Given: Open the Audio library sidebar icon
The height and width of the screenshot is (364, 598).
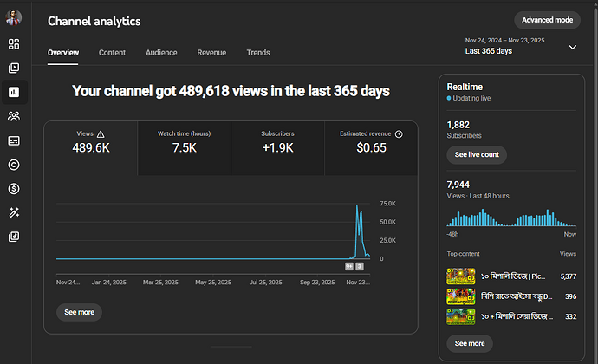Looking at the screenshot, I should coord(14,237).
